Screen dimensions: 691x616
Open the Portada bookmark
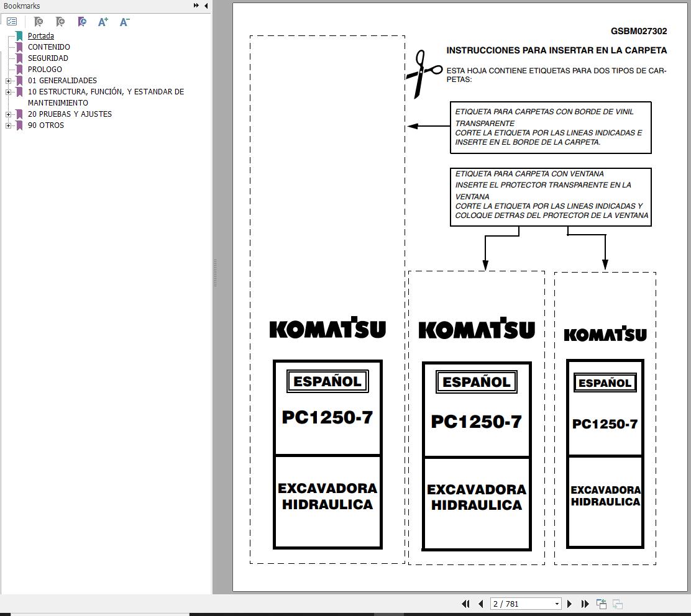click(x=40, y=35)
